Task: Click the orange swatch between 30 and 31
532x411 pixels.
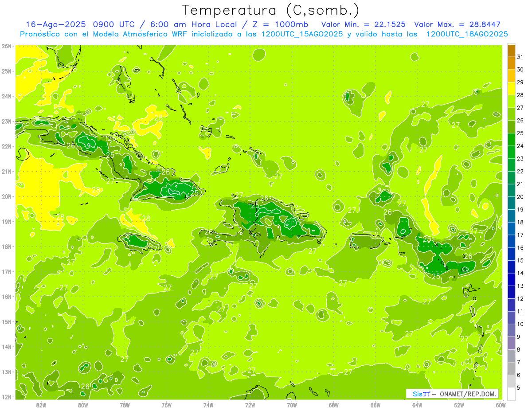Action: click(512, 63)
